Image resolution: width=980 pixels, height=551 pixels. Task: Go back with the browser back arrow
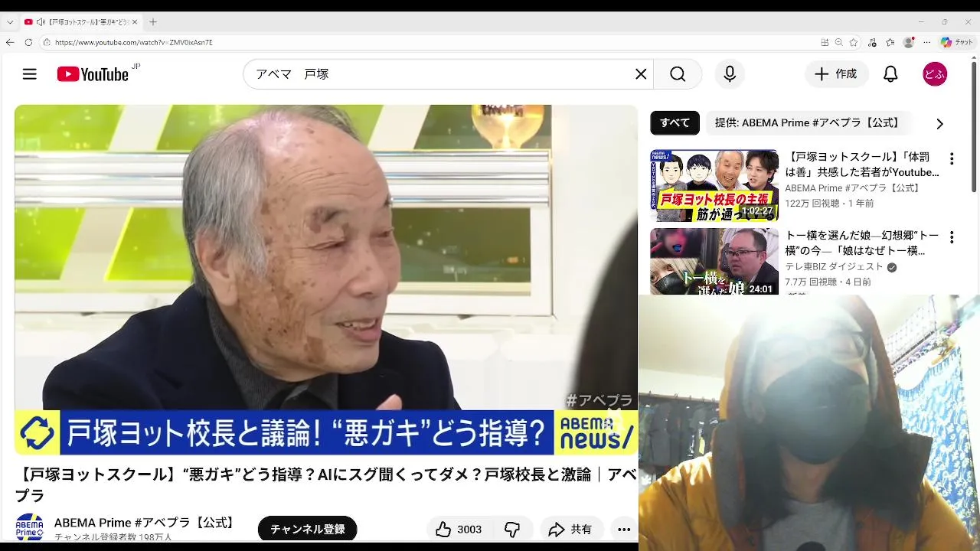[10, 42]
